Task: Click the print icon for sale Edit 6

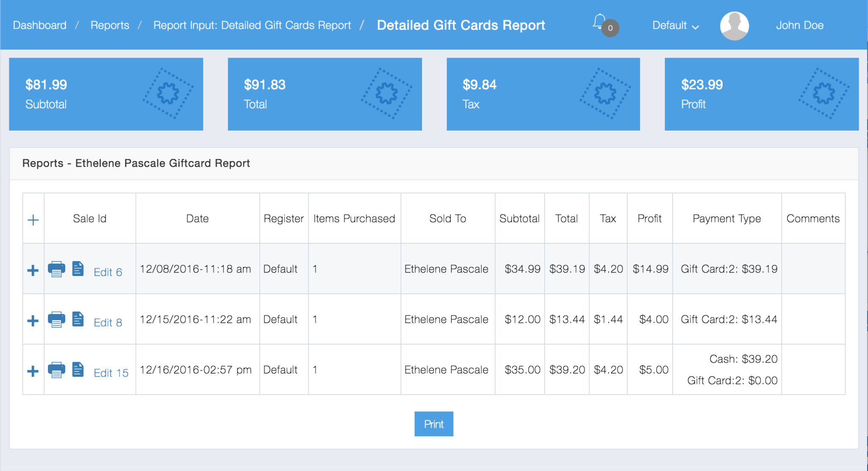Action: (57, 269)
